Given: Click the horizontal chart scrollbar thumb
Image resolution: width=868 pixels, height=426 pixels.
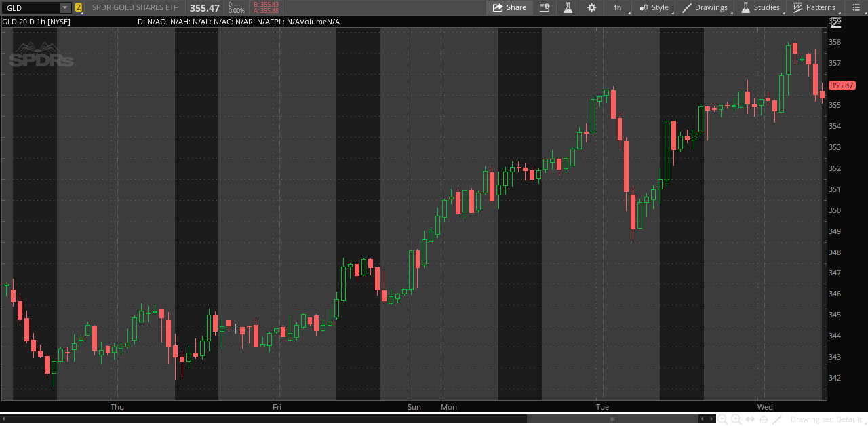Looking at the screenshot, I should 612,419.
